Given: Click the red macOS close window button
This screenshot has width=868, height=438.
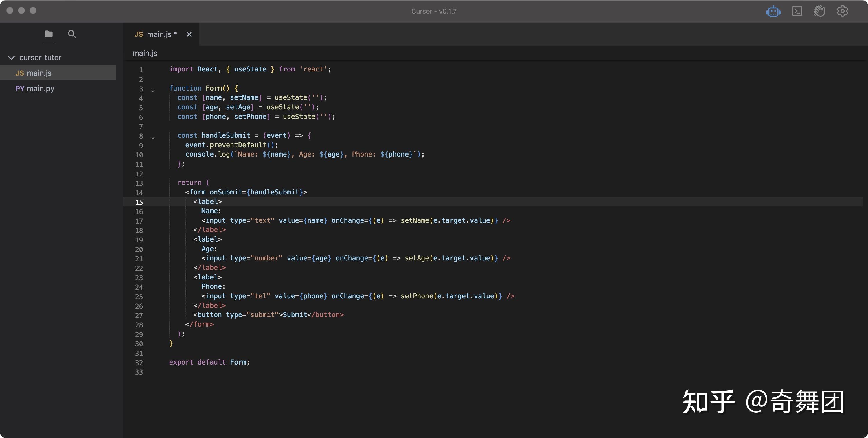Looking at the screenshot, I should [x=10, y=10].
